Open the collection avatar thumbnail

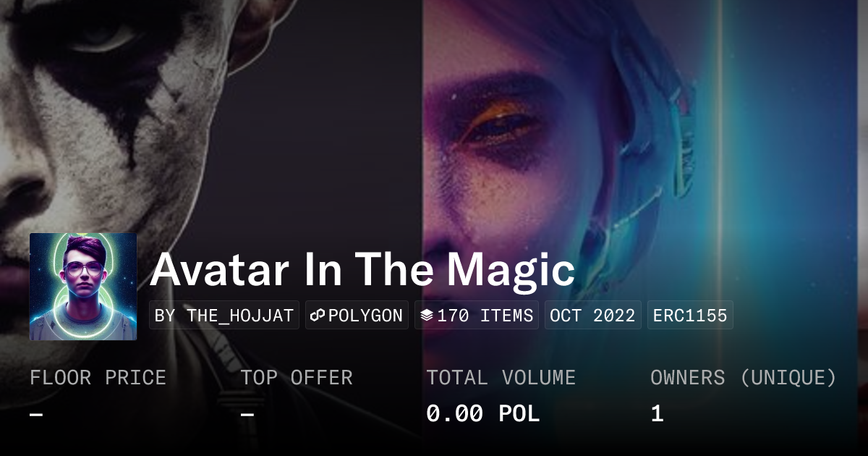pyautogui.click(x=83, y=287)
